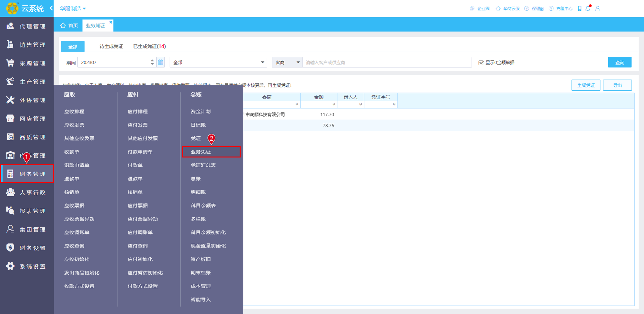Focus the 请输入客户或供应商 search field
The image size is (644, 314).
(x=387, y=62)
